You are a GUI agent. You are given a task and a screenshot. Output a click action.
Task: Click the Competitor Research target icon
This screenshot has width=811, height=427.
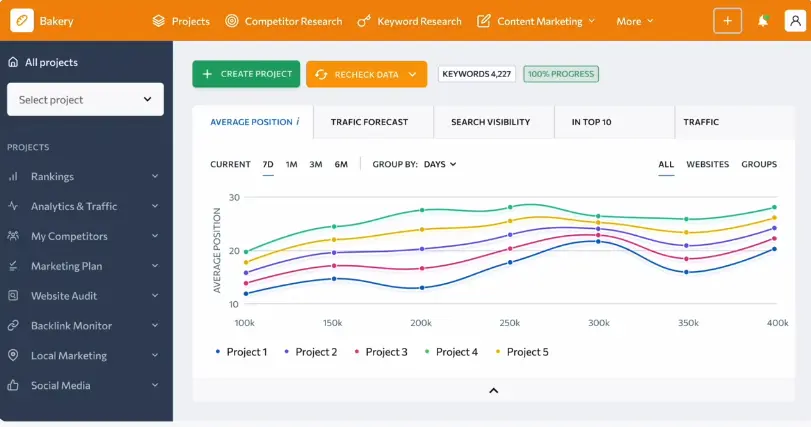tap(232, 21)
